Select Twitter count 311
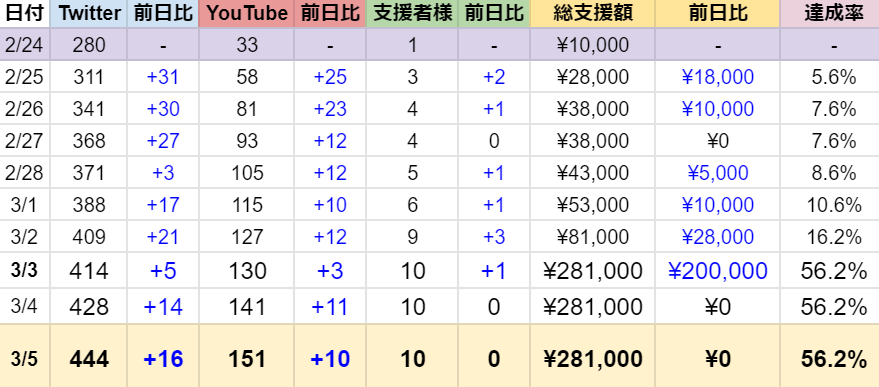The height and width of the screenshot is (387, 879). pos(89,76)
